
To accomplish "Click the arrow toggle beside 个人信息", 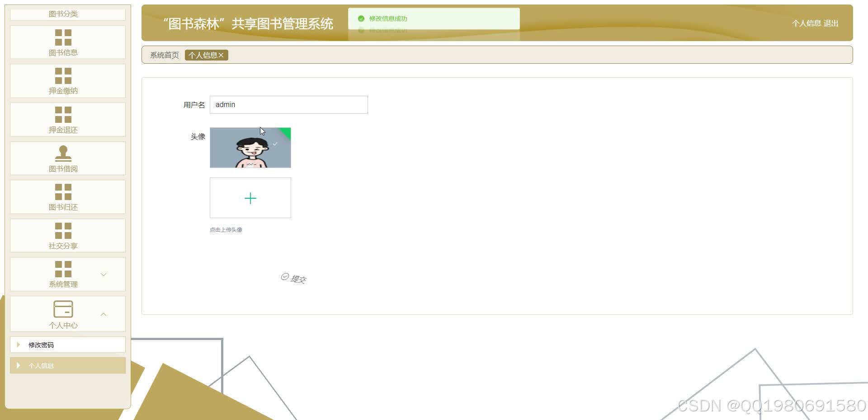I will click(x=19, y=365).
